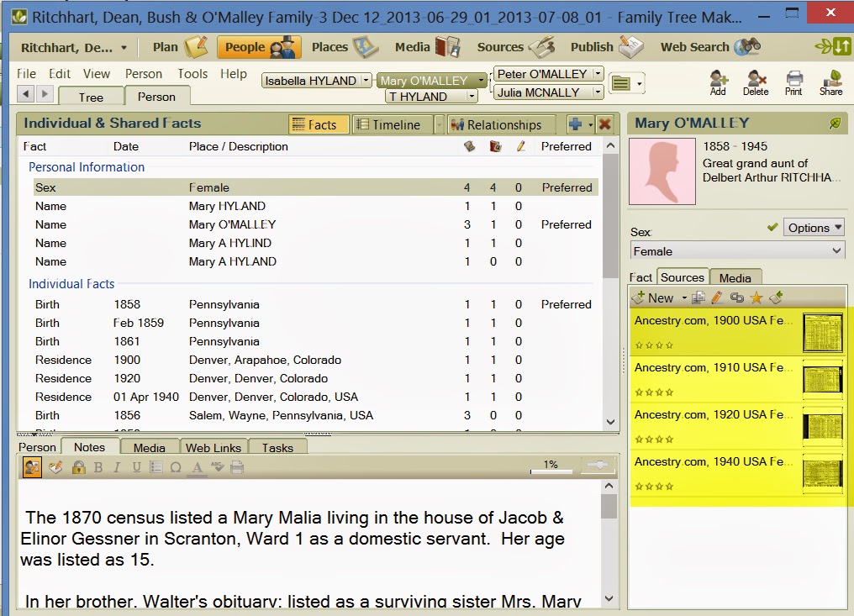Open the Help menu
Image resolution: width=854 pixels, height=616 pixels.
point(234,73)
